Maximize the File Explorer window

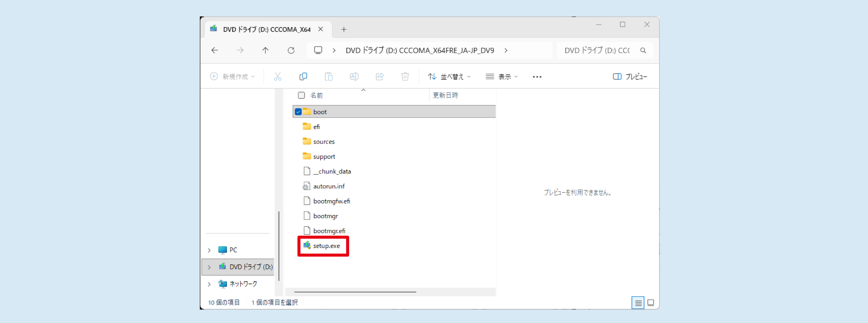point(623,25)
